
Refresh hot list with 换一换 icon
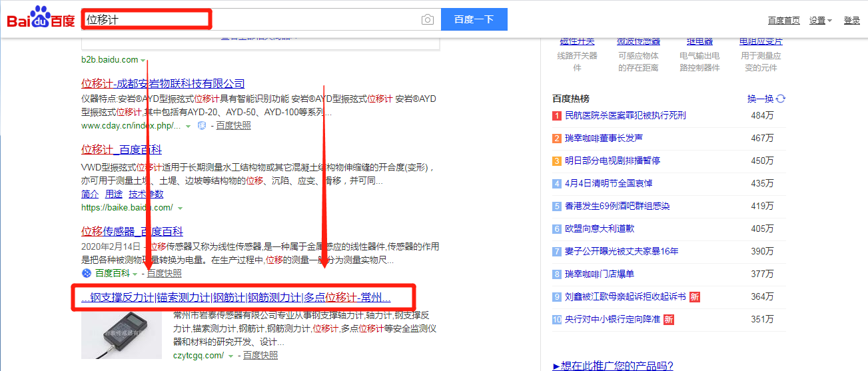781,99
